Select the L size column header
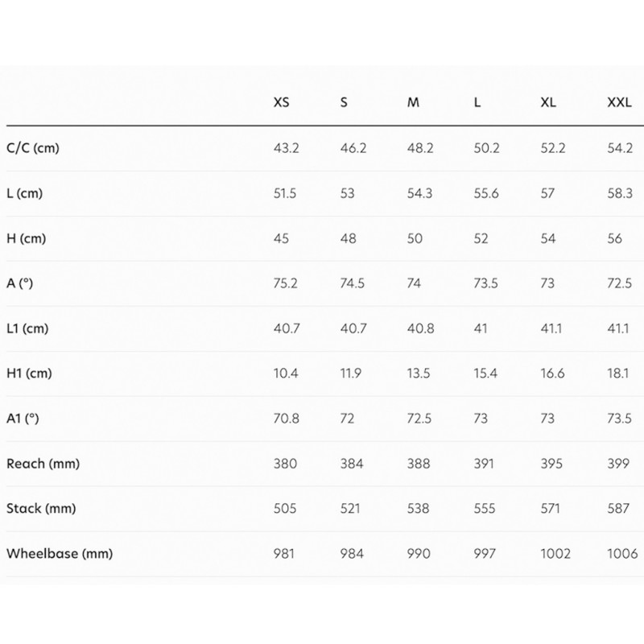This screenshot has width=644, height=644. click(x=477, y=104)
